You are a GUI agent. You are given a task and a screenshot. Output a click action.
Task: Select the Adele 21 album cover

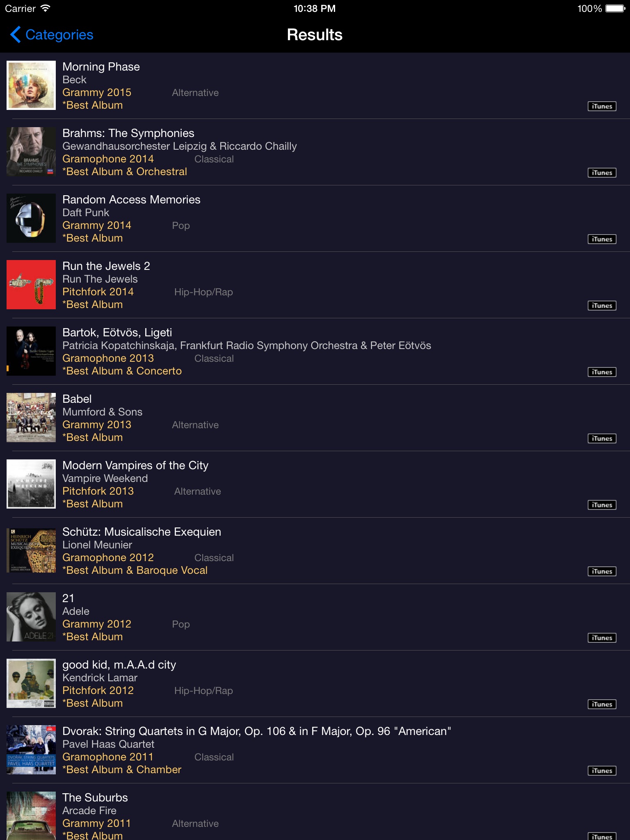(31, 617)
